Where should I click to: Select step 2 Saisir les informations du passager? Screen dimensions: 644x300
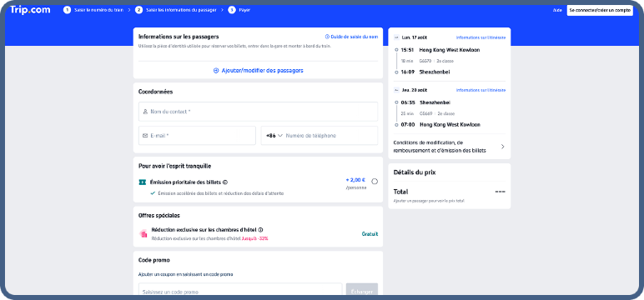click(176, 10)
